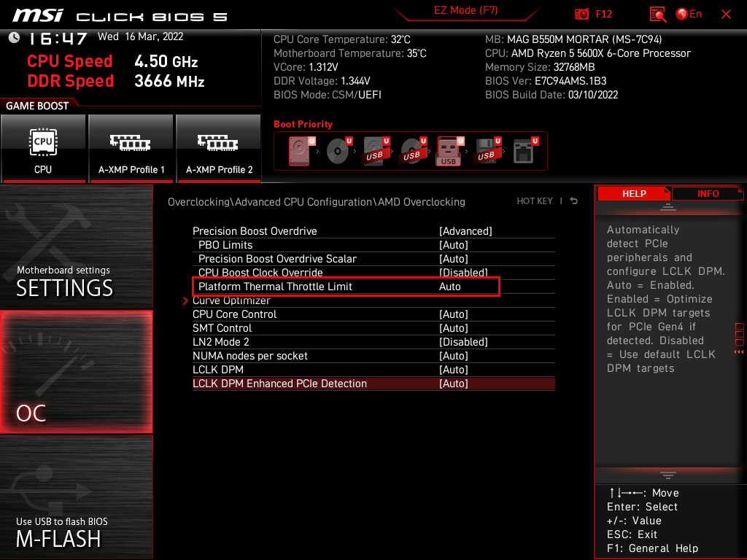
Task: Click the VCore 1.312V reading
Action: coord(306,67)
